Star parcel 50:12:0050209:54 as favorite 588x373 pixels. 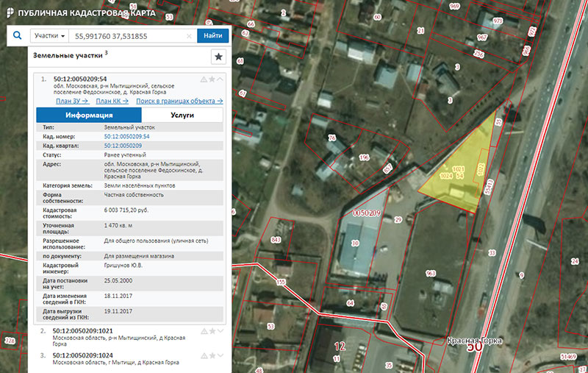tap(212, 79)
